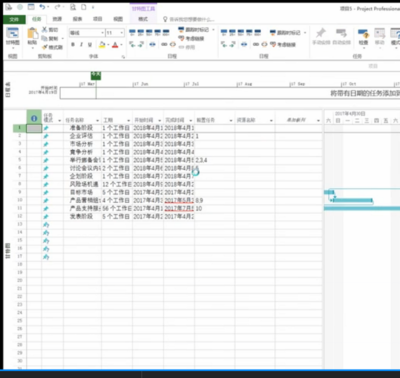
Task: Click the Format Painter brush icon
Action: pyautogui.click(x=45, y=47)
